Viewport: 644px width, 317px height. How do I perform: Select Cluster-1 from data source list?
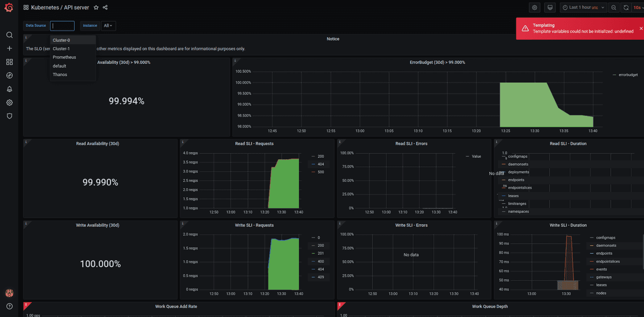[61, 49]
